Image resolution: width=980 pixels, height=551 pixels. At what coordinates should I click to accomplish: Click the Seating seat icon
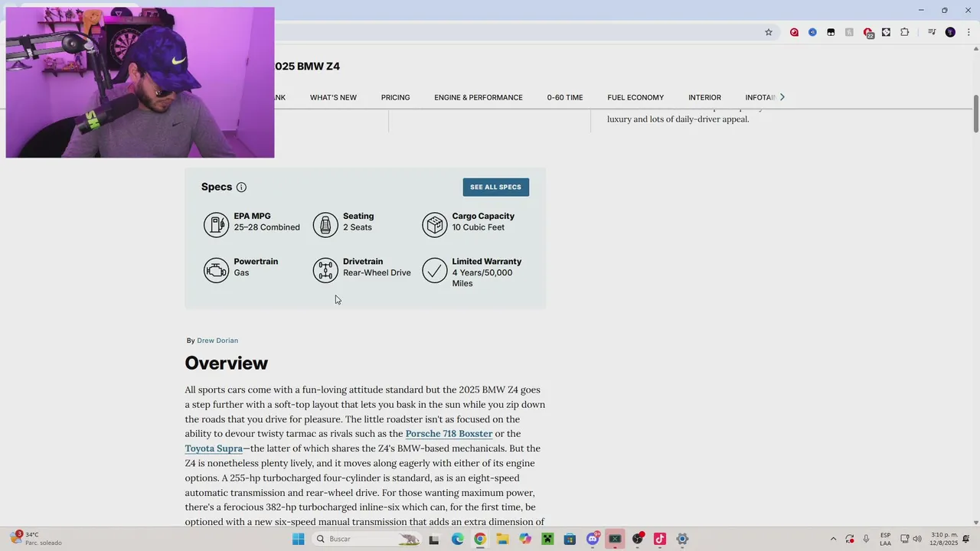point(325,224)
